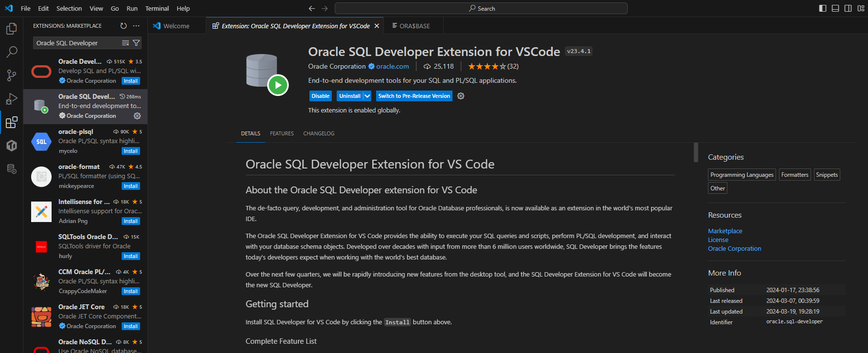Open Extensions view more actions menu
Viewport: 868px width, 353px height.
(136, 26)
